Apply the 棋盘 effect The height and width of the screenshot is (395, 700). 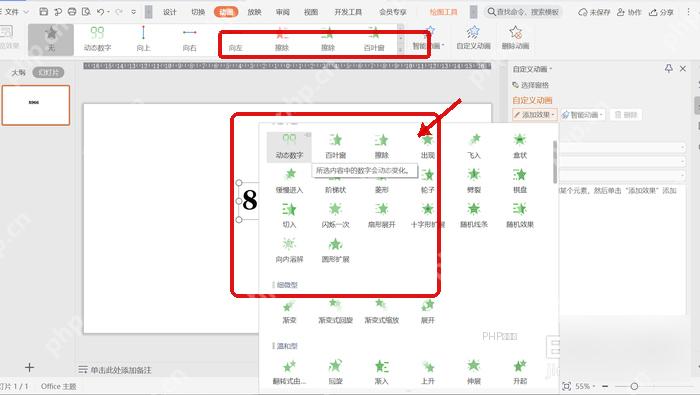coord(520,181)
